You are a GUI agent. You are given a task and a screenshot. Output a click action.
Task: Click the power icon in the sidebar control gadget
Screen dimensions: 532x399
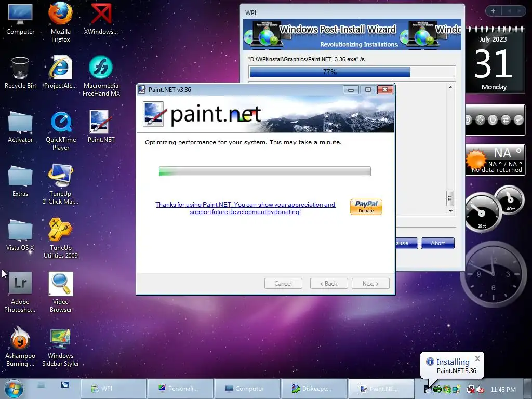[493, 120]
